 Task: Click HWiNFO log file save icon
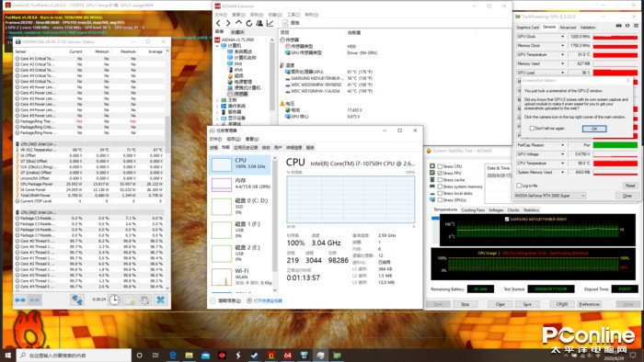131,300
